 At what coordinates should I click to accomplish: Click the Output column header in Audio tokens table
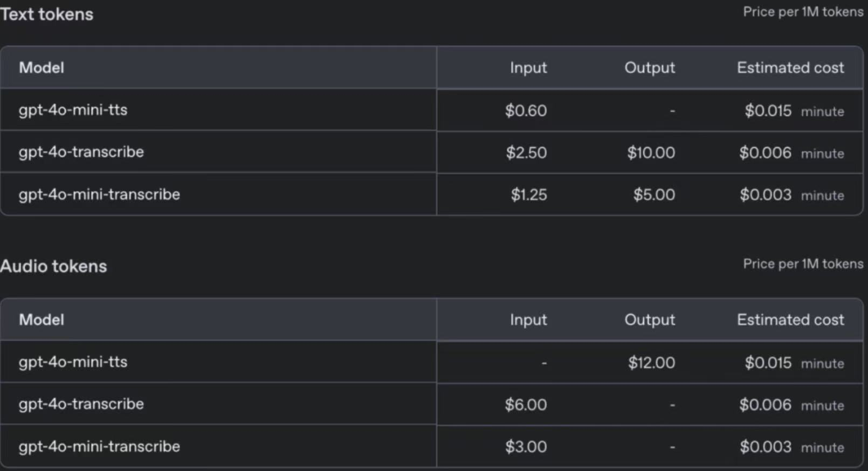click(x=650, y=320)
